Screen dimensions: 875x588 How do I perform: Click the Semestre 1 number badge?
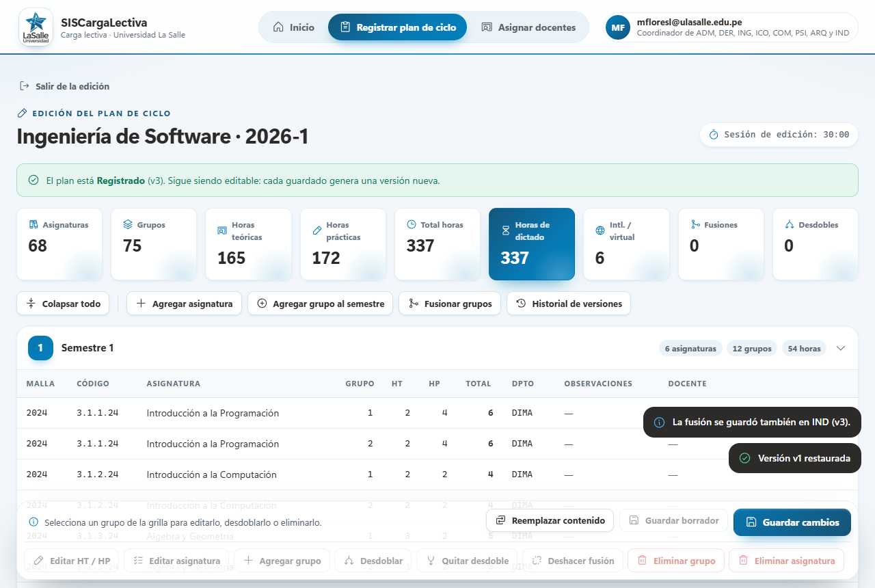(x=40, y=348)
